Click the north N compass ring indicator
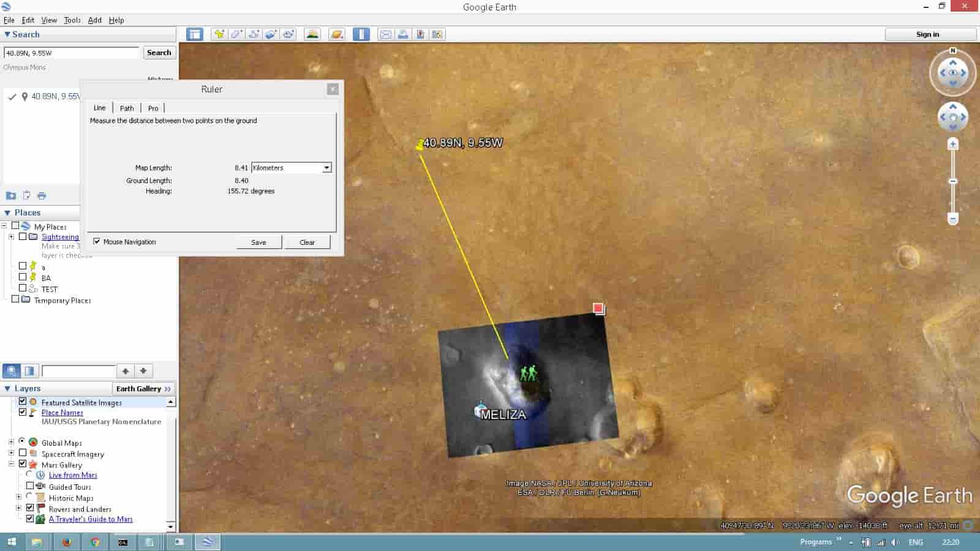The width and height of the screenshot is (980, 551). (x=952, y=51)
